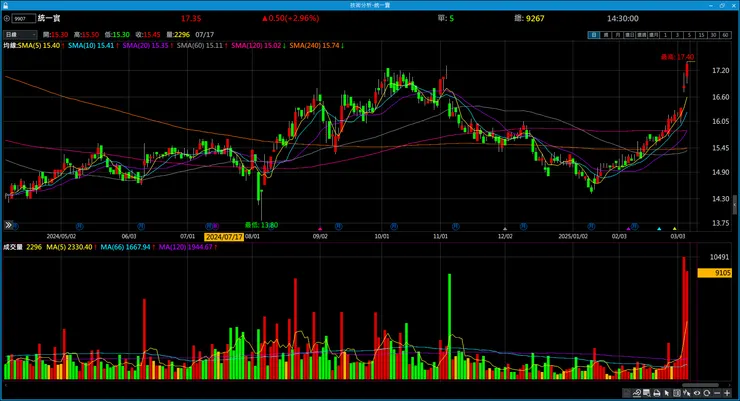740x401 pixels.
Task: Click the print icon in bottom toolbar
Action: [656, 393]
